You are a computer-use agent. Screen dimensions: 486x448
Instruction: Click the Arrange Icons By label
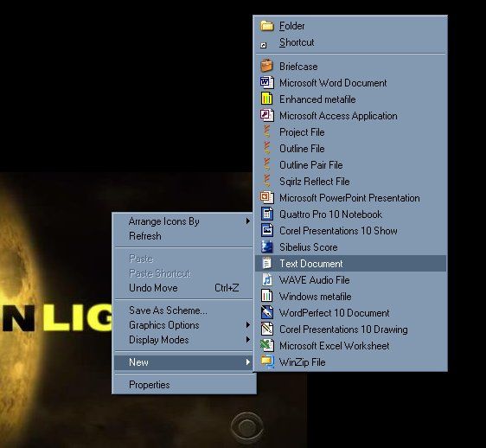(164, 221)
